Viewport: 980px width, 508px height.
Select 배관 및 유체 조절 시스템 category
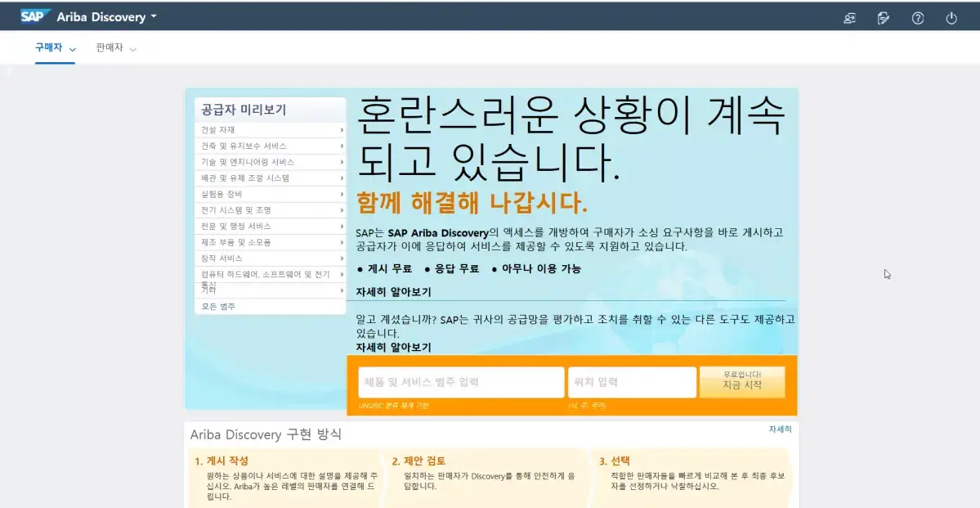pyautogui.click(x=245, y=178)
